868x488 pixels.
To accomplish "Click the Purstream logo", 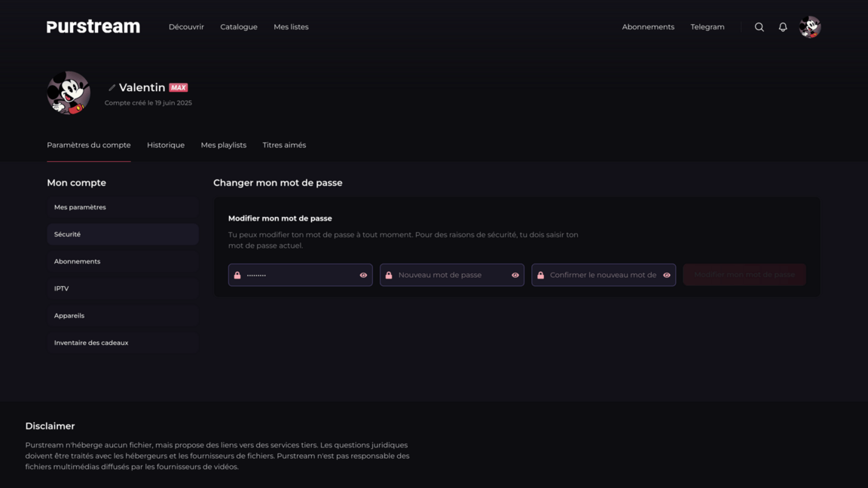I will (93, 27).
